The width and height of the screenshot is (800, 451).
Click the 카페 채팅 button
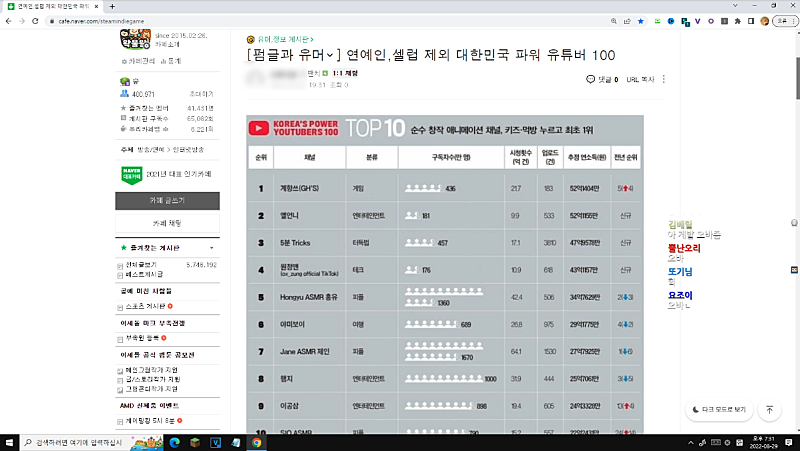click(167, 223)
